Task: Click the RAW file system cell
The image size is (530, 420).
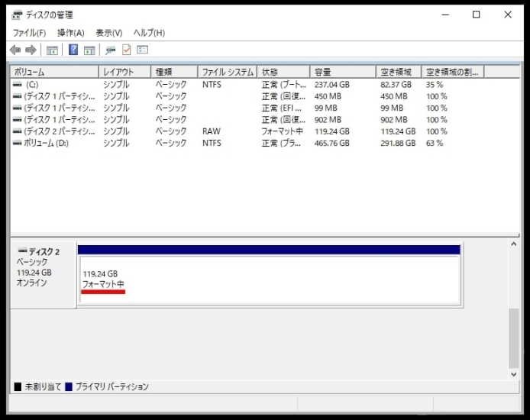Action: pyautogui.click(x=212, y=131)
